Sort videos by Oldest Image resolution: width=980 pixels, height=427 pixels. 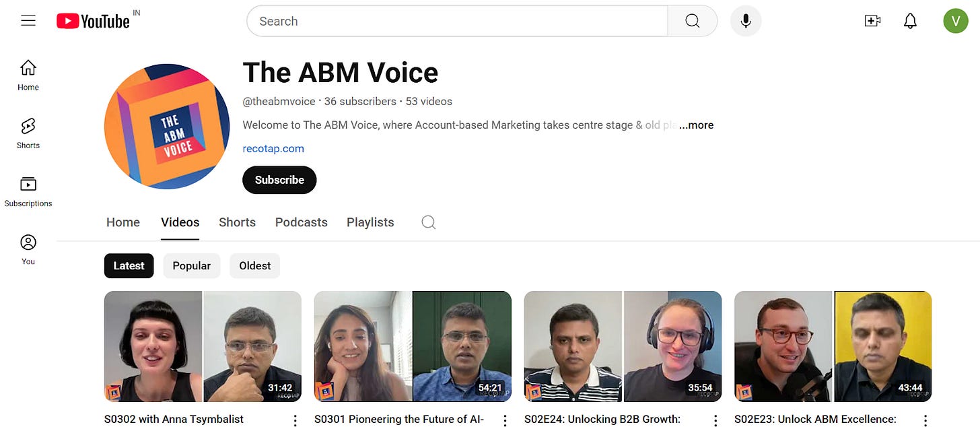click(x=255, y=265)
